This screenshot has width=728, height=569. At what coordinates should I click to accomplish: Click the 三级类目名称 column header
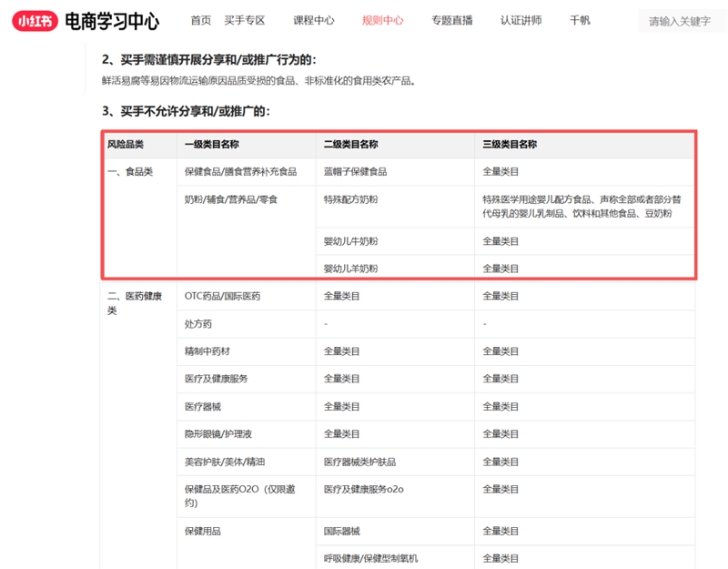coord(509,144)
